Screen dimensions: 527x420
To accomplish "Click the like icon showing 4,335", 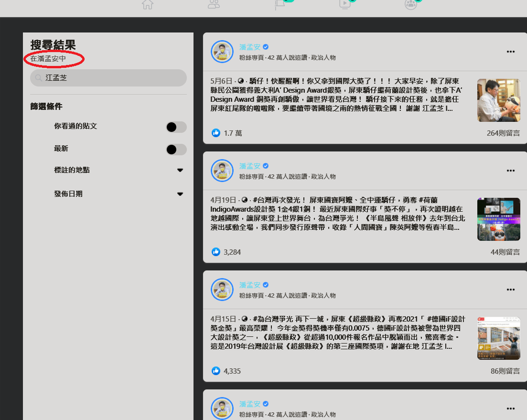I will [x=216, y=371].
